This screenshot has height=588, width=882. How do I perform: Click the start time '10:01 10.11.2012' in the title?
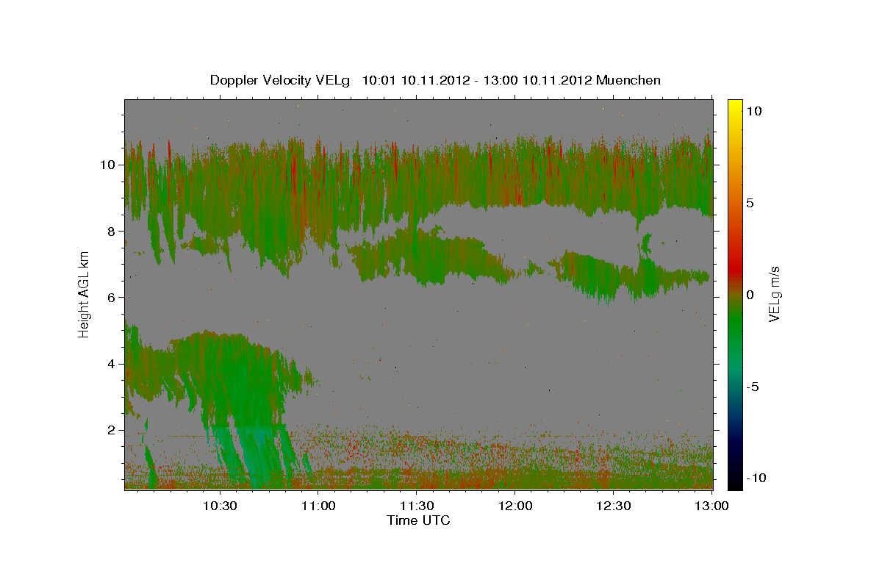click(415, 80)
